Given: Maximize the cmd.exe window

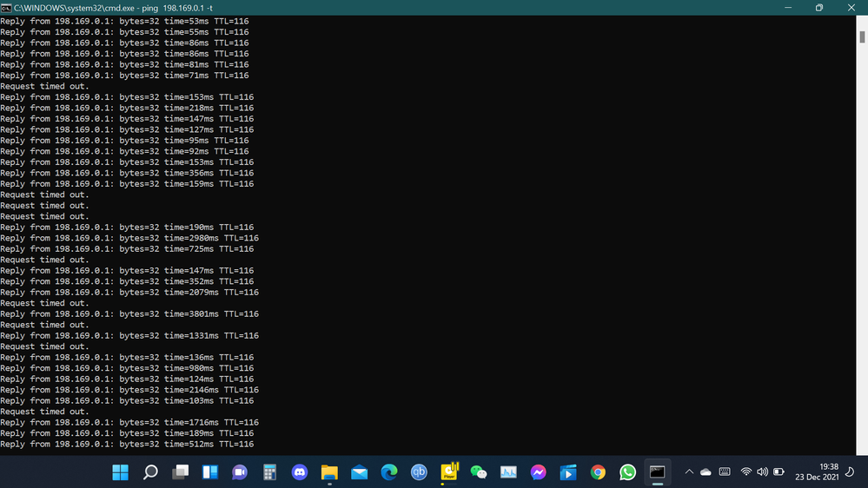Looking at the screenshot, I should 818,8.
